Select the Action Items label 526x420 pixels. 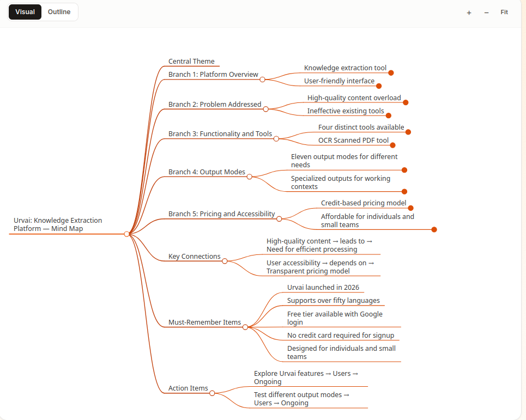pos(188,388)
